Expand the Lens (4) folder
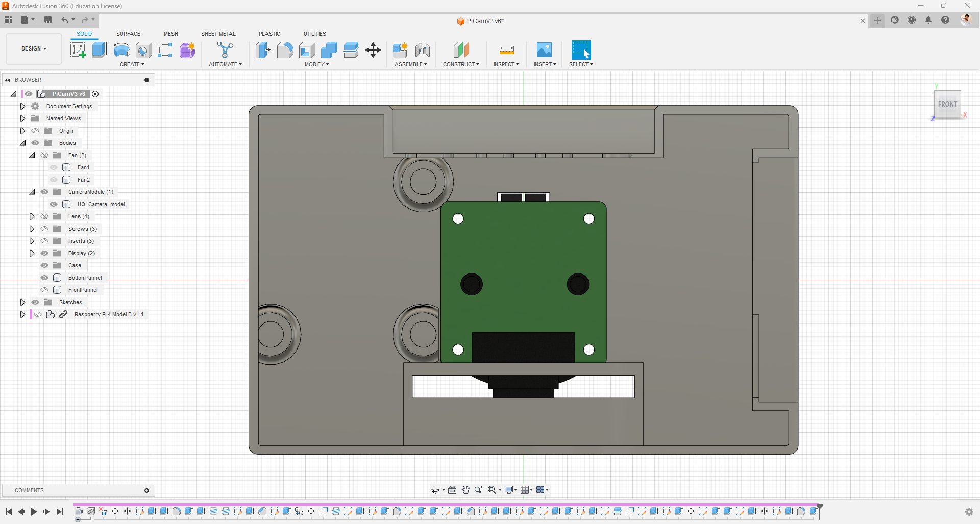 click(x=32, y=216)
